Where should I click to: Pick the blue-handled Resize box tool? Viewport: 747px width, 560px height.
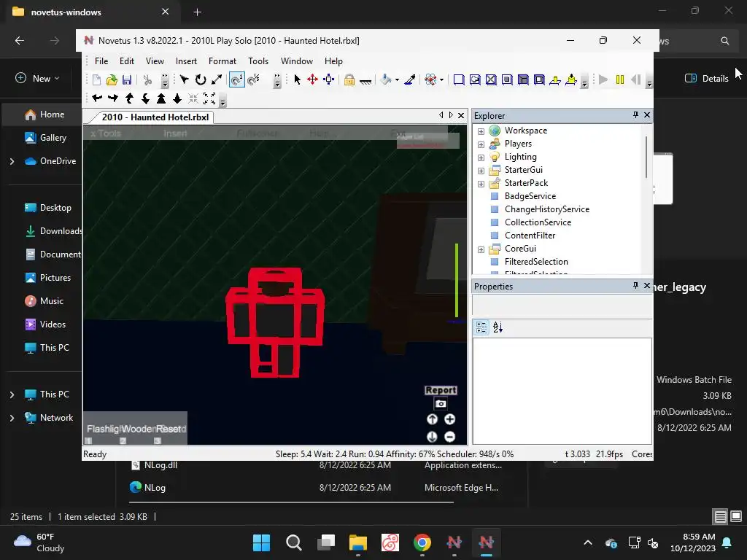(x=329, y=79)
